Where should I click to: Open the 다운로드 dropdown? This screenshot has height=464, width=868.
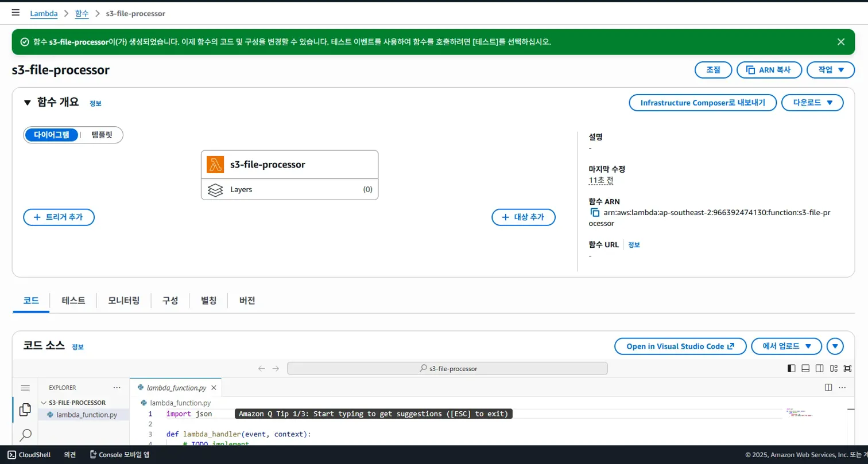point(812,103)
